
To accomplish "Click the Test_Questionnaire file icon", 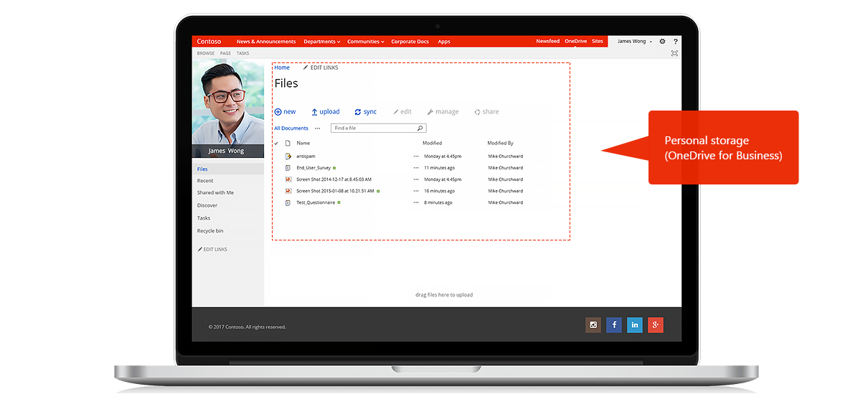I will coord(288,202).
